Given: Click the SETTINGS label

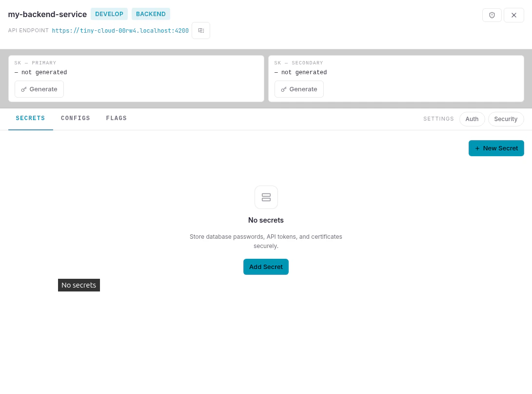Looking at the screenshot, I should click(x=438, y=119).
